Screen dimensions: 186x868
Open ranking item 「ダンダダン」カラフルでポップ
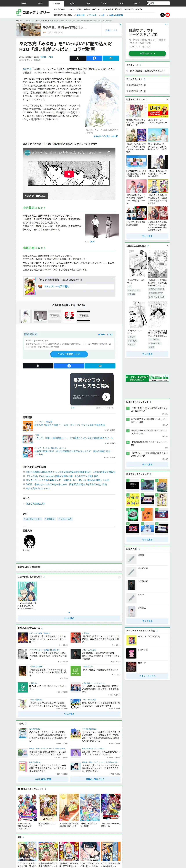point(149,409)
